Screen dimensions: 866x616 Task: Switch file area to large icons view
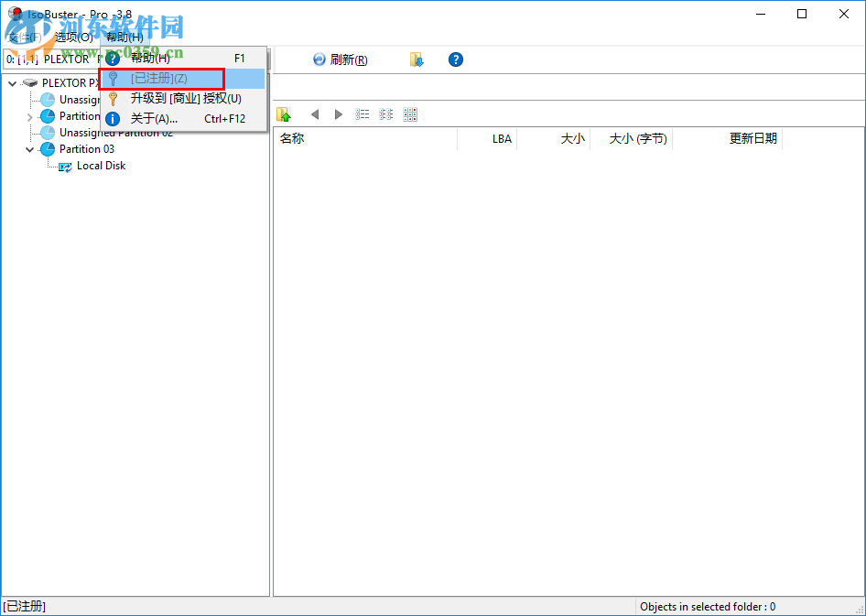click(408, 113)
